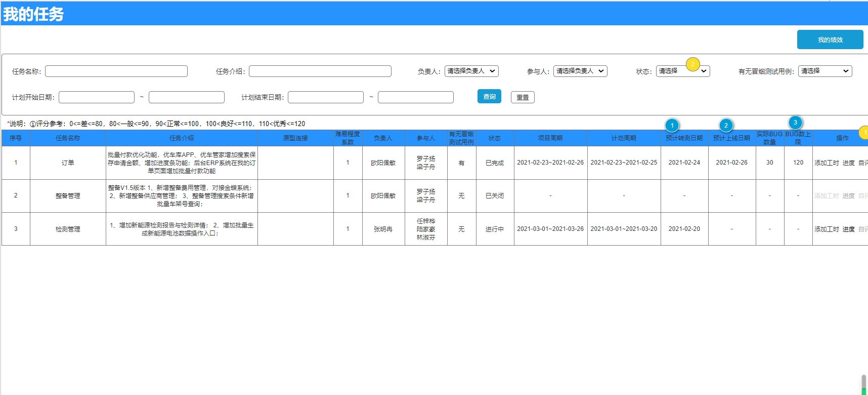Click the 任务介绍 column header
The width and height of the screenshot is (868, 395).
[x=182, y=138]
